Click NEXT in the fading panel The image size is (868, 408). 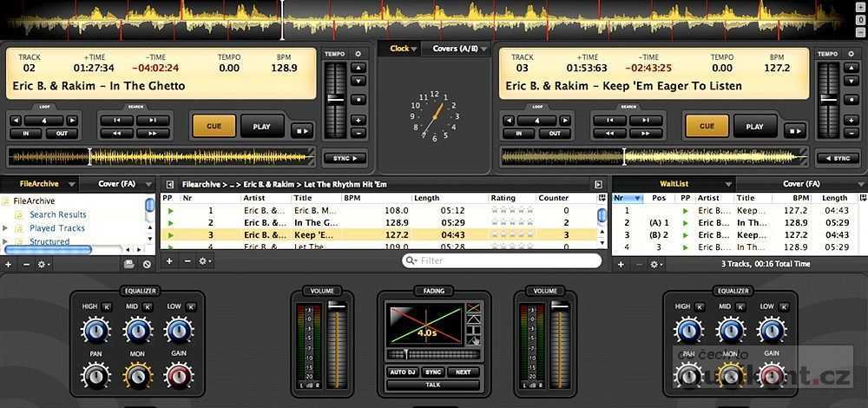click(464, 372)
